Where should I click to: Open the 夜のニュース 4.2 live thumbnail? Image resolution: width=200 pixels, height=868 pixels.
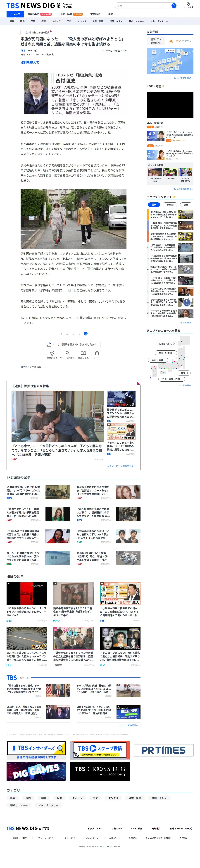[x=156, y=136]
